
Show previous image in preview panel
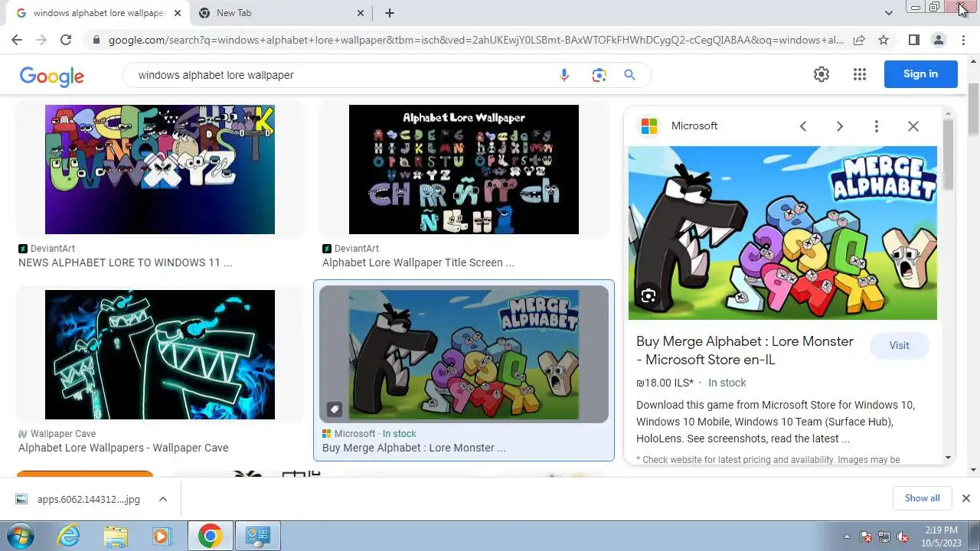pos(803,126)
